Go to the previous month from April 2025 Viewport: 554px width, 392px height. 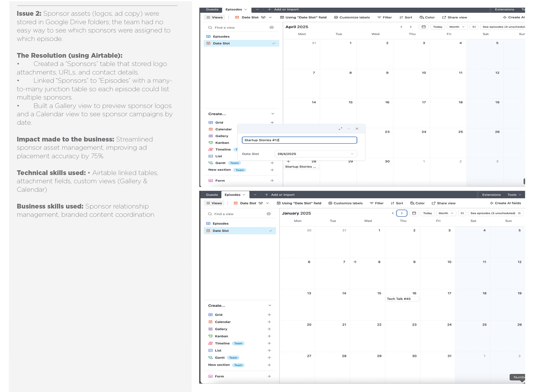(401, 27)
